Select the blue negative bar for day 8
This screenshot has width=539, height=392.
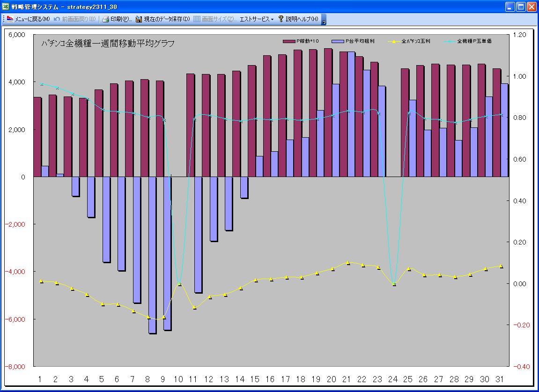tap(152, 255)
